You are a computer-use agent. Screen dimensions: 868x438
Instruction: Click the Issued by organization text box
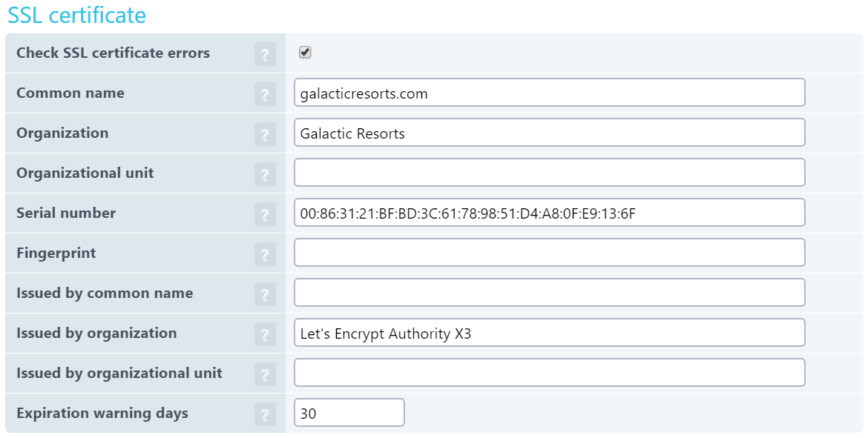point(549,333)
